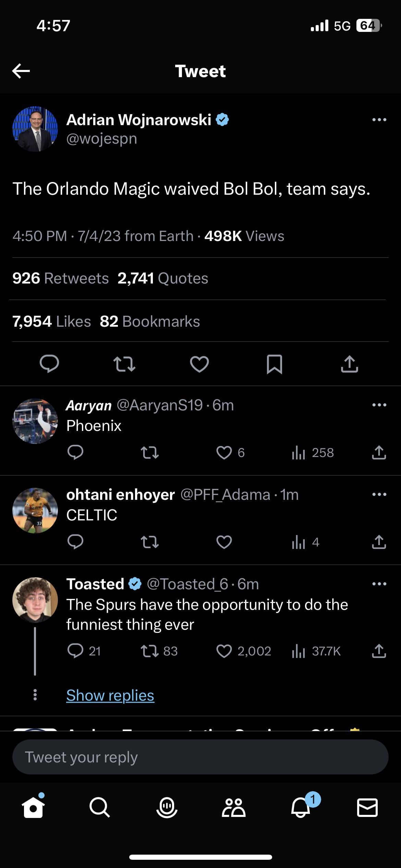This screenshot has width=401, height=868.
Task: Like Adrian Wojnarowski's main tweet
Action: click(199, 364)
